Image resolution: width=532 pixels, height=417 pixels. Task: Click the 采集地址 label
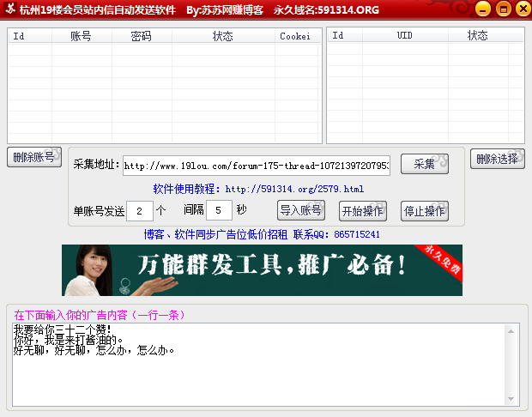tap(97, 164)
